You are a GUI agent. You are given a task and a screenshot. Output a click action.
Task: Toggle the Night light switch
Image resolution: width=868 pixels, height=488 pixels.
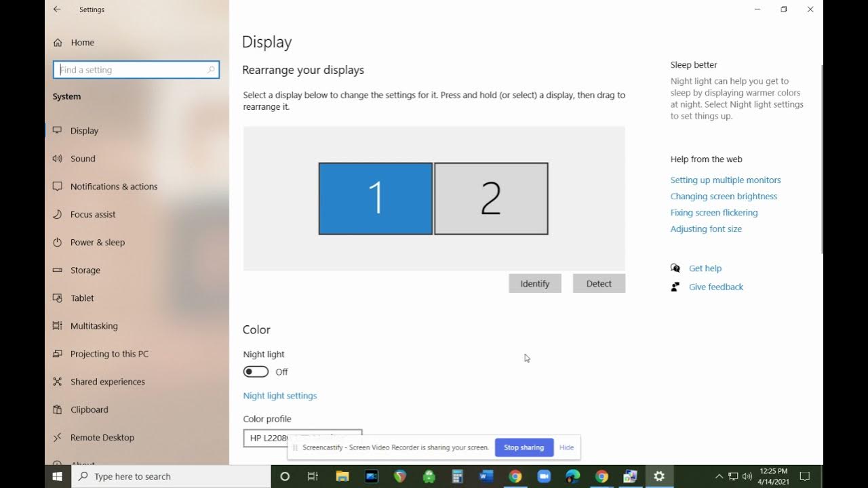(x=256, y=371)
